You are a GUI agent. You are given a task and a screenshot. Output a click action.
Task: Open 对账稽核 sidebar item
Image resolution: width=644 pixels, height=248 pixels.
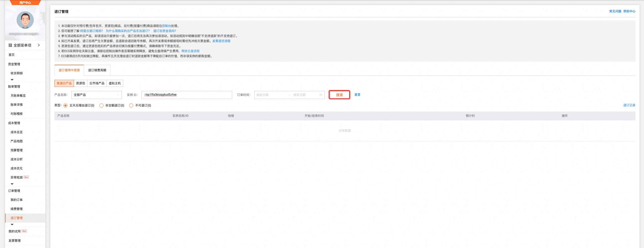[17, 114]
